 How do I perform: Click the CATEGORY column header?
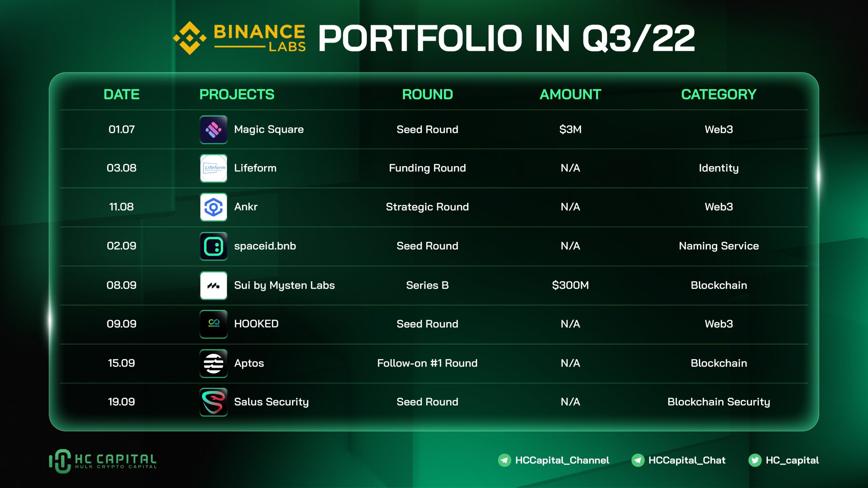click(718, 95)
